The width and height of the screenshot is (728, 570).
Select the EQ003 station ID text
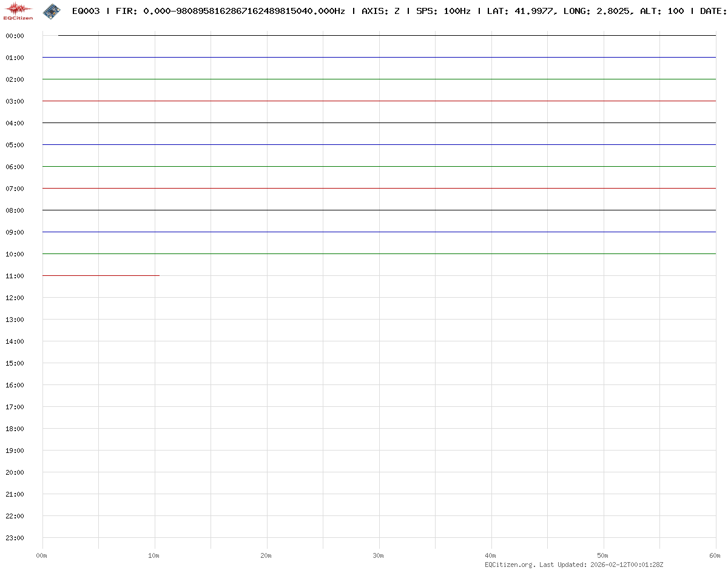click(x=86, y=11)
